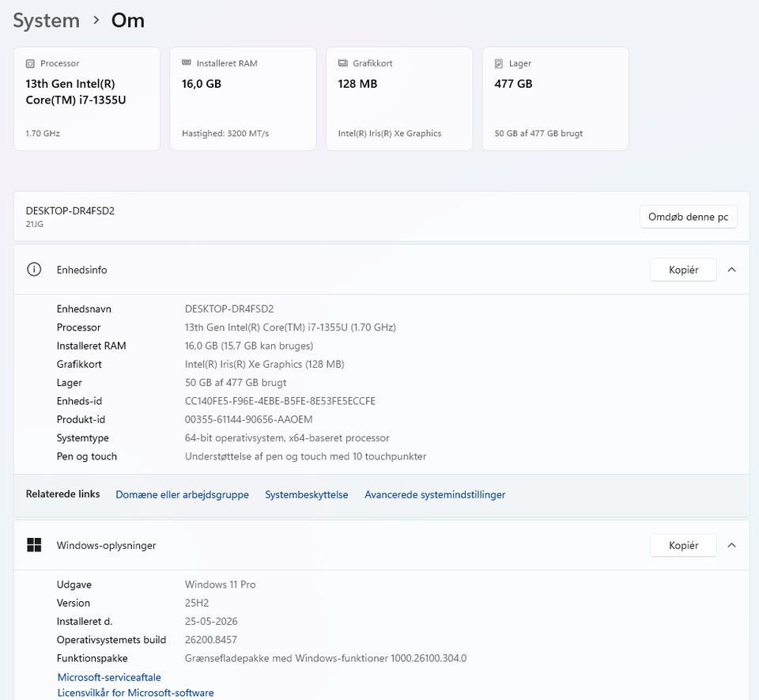Click the 'Produkt-id' row label
Screen dimensions: 759x700
[x=81, y=419]
